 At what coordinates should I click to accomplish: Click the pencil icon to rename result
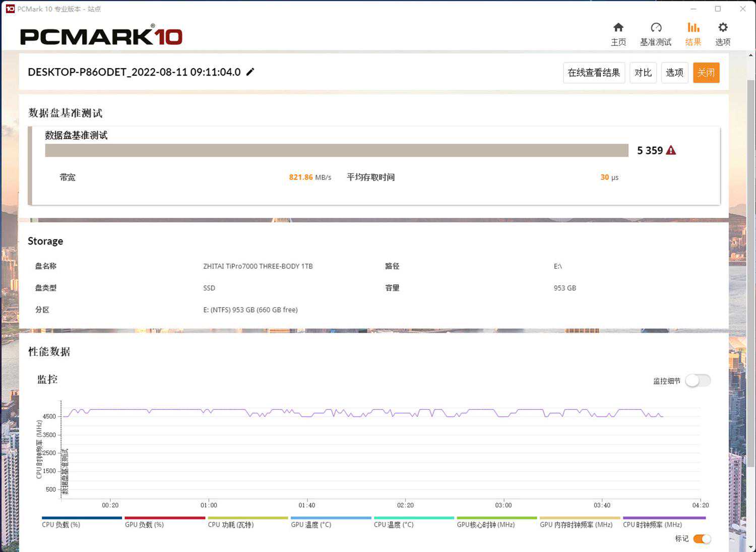click(x=250, y=72)
